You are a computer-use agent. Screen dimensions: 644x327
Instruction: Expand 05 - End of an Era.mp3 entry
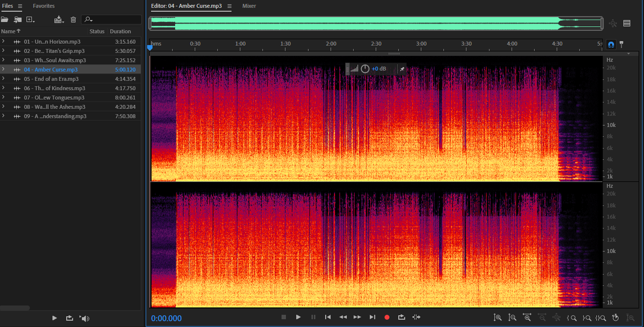[x=4, y=79]
